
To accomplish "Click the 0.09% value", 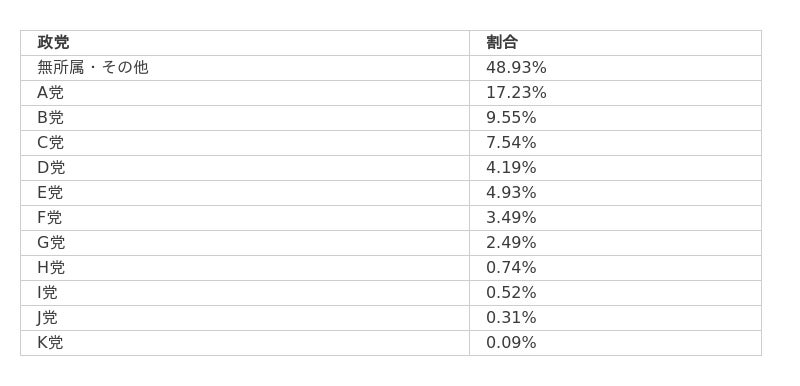I will (511, 343).
